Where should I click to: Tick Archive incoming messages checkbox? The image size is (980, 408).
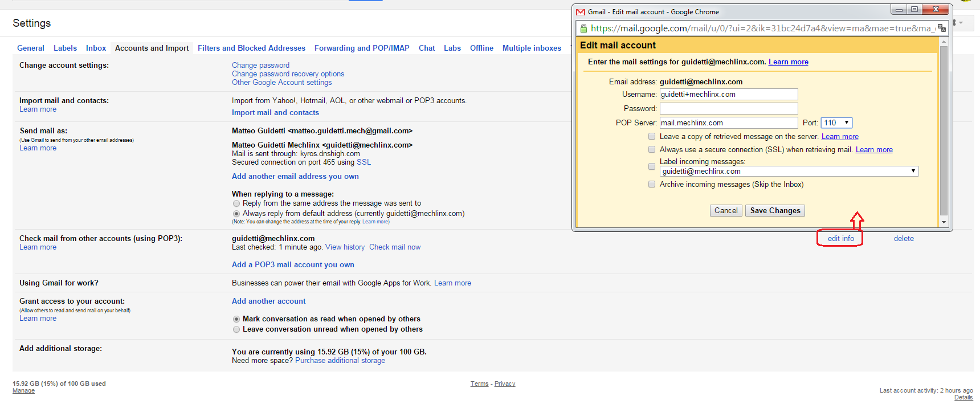tap(652, 184)
